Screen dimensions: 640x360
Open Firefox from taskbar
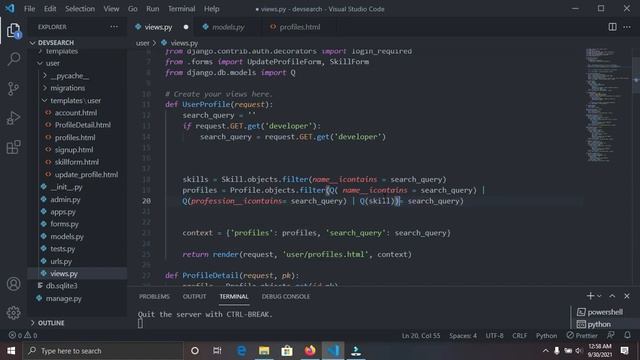(x=310, y=351)
